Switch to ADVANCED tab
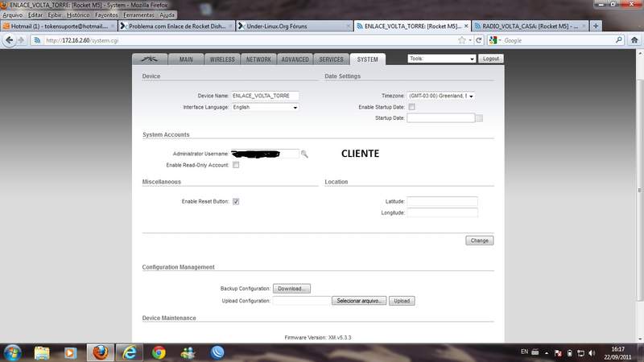This screenshot has height=362, width=644. [295, 60]
